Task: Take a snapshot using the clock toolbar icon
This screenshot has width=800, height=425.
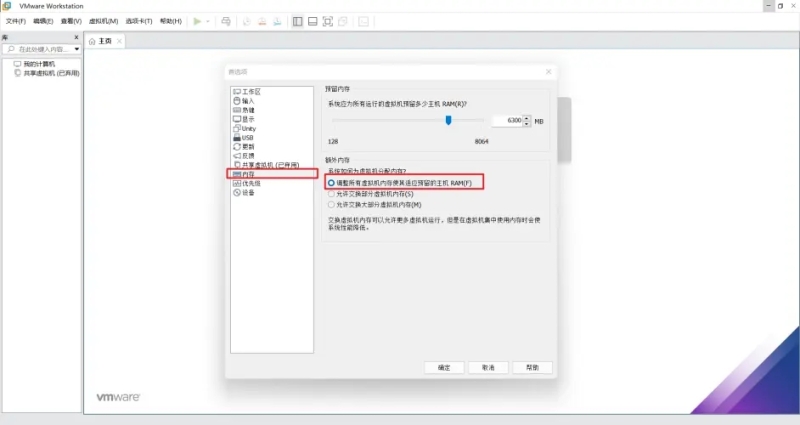Action: (247, 21)
